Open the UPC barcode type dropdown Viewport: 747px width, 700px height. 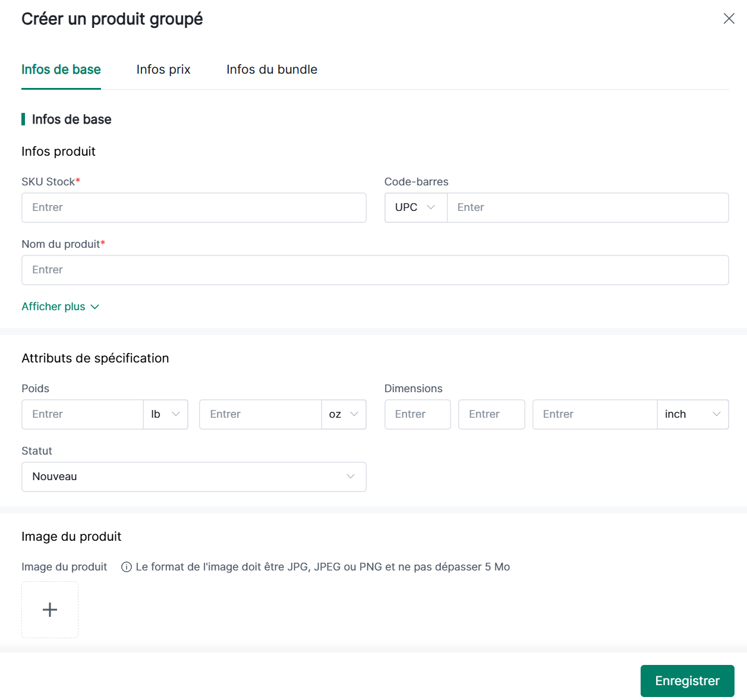[x=415, y=207]
